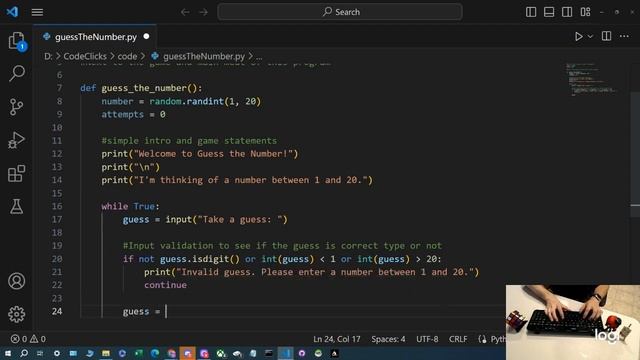
Task: Click the breadcrumb ellipsis symbol
Action: pos(259,57)
